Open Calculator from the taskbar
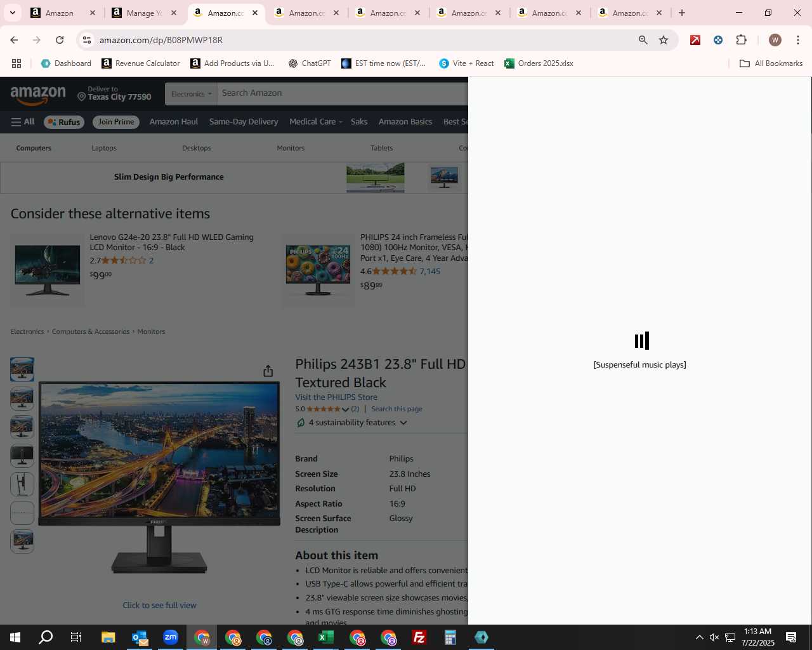 450,637
